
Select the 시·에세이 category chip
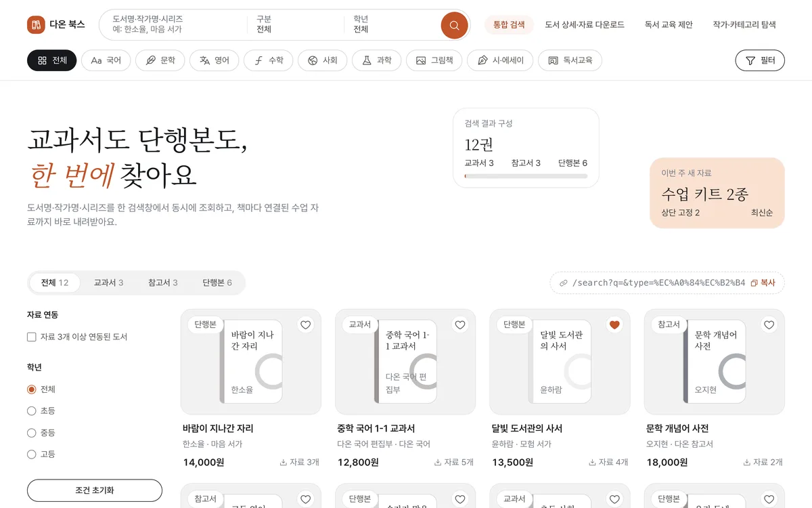pos(500,60)
